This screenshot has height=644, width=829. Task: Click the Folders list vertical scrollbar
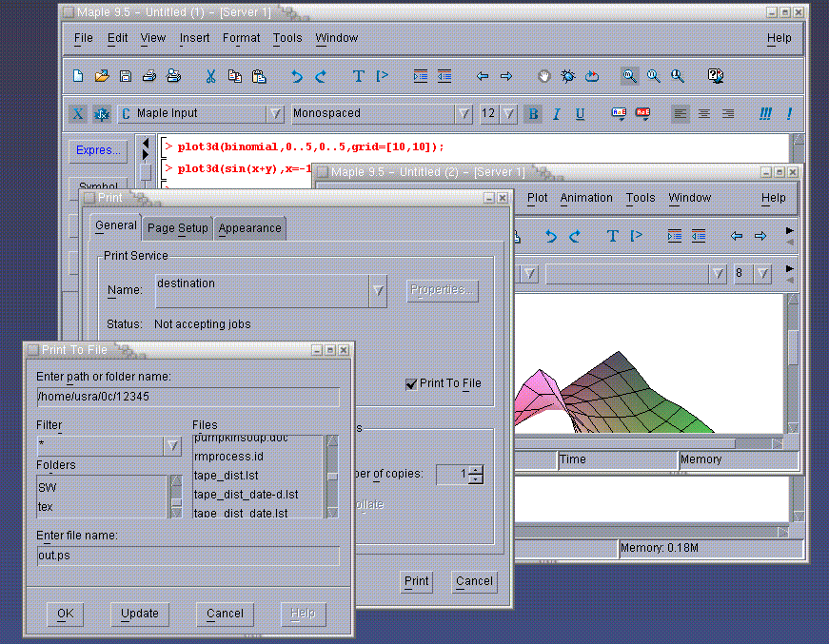tap(176, 497)
